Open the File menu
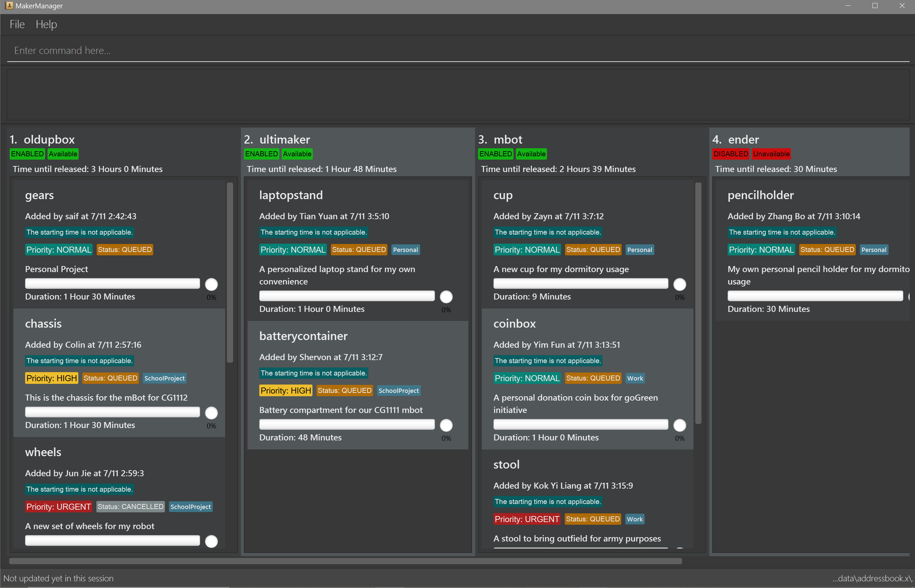 coord(17,24)
